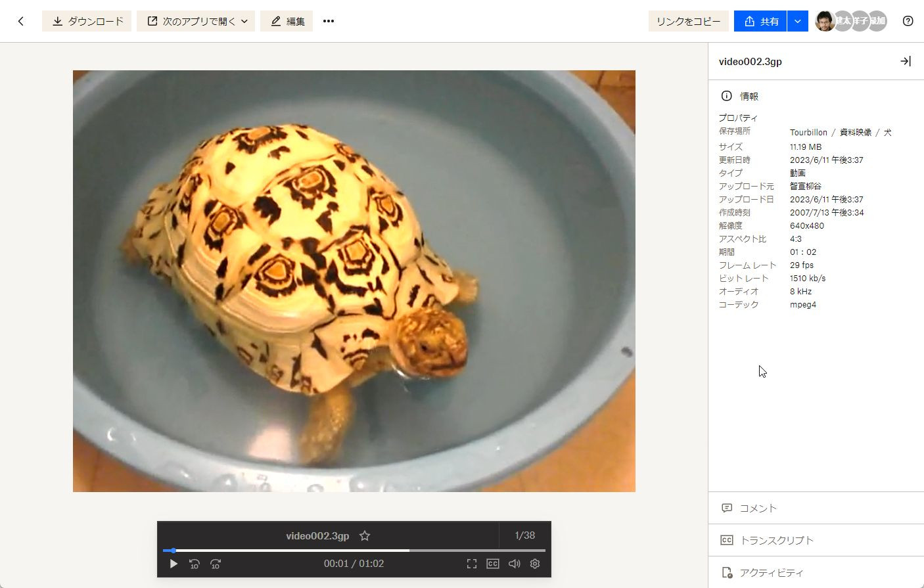Skip forward 10 seconds
The image size is (924, 588).
pyautogui.click(x=216, y=564)
